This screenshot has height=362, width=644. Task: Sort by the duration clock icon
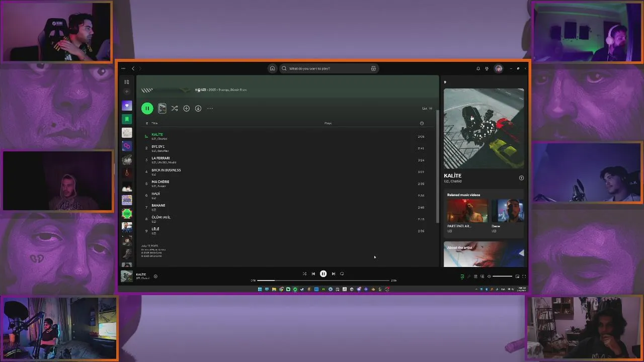coord(422,123)
